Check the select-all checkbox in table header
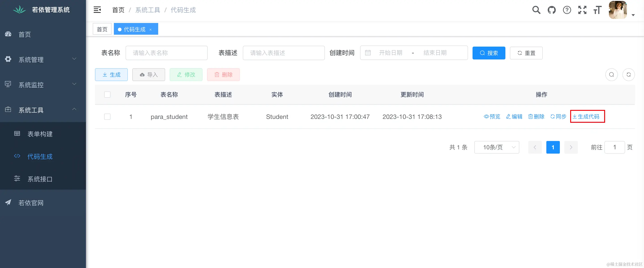 (x=107, y=95)
